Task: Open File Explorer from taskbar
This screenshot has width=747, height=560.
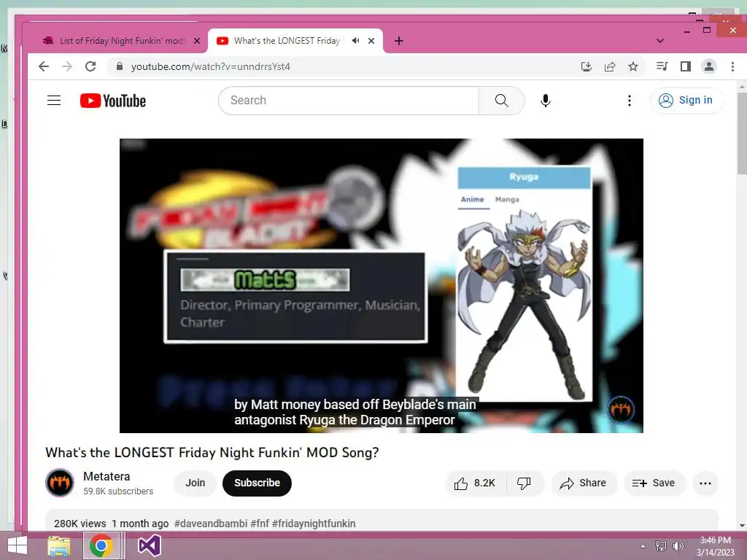Action: [x=58, y=545]
